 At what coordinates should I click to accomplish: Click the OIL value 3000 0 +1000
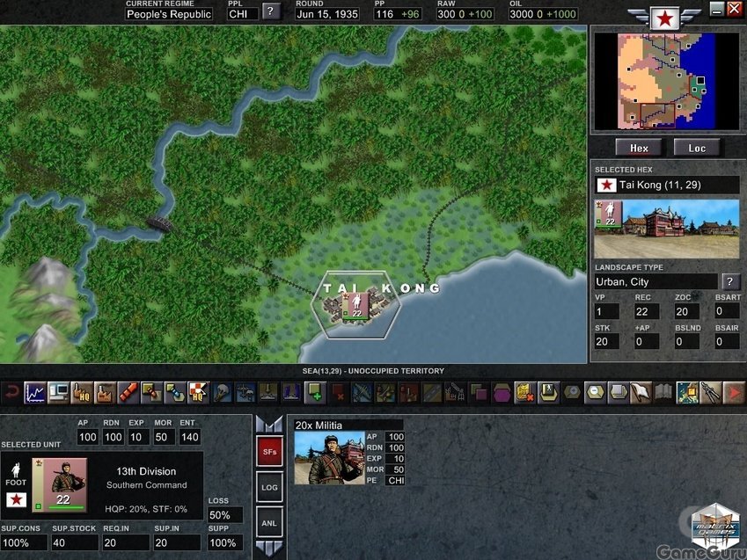543,14
